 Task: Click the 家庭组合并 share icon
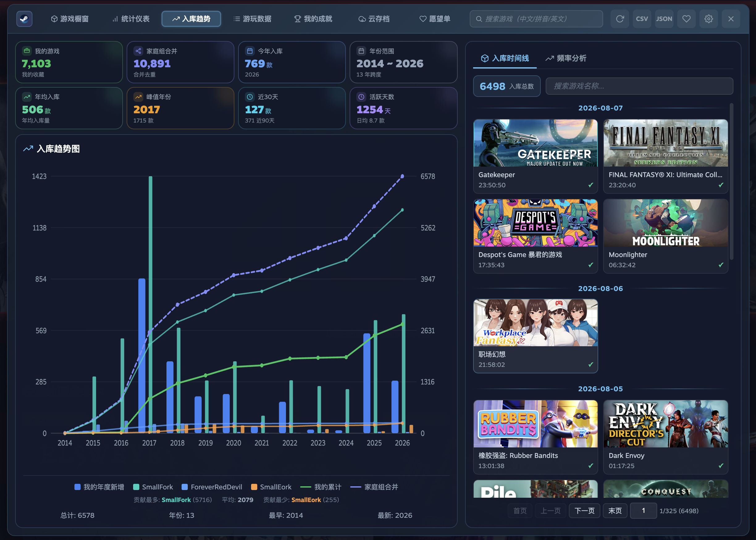coord(138,51)
